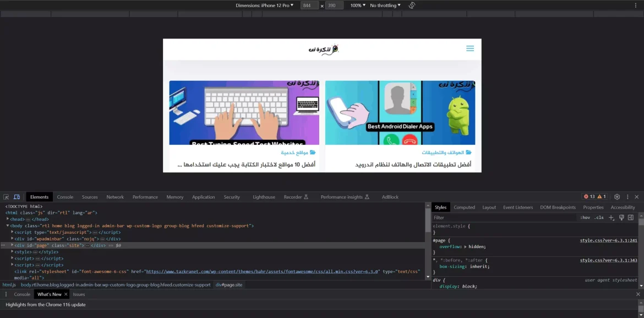The image size is (644, 318).
Task: Open the Event Listeners tab
Action: coord(518,207)
